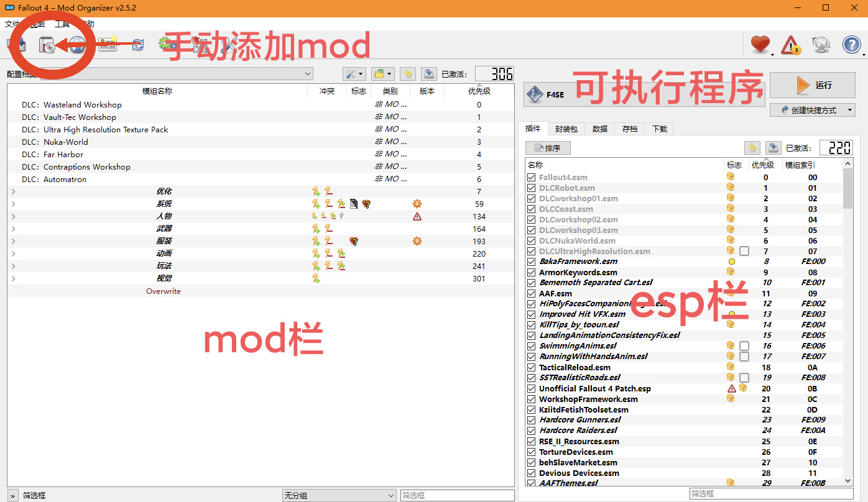The width and height of the screenshot is (868, 502).
Task: Open the 文件 menu
Action: pos(12,24)
